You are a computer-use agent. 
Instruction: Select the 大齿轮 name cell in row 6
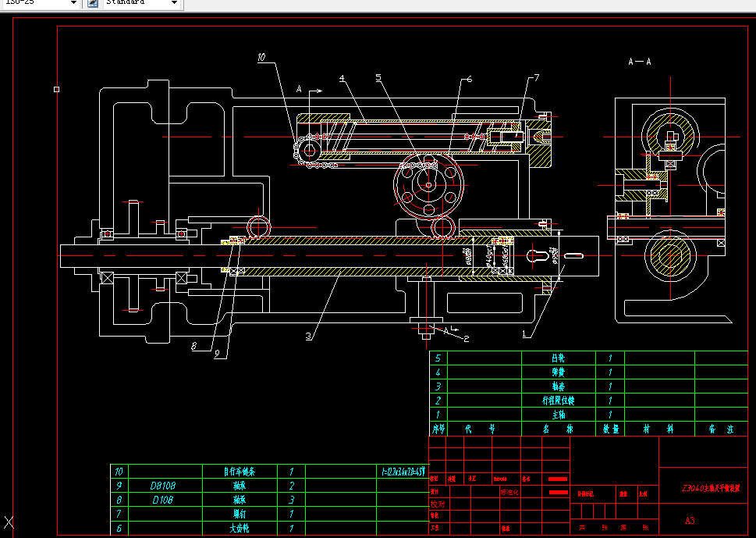[240, 529]
